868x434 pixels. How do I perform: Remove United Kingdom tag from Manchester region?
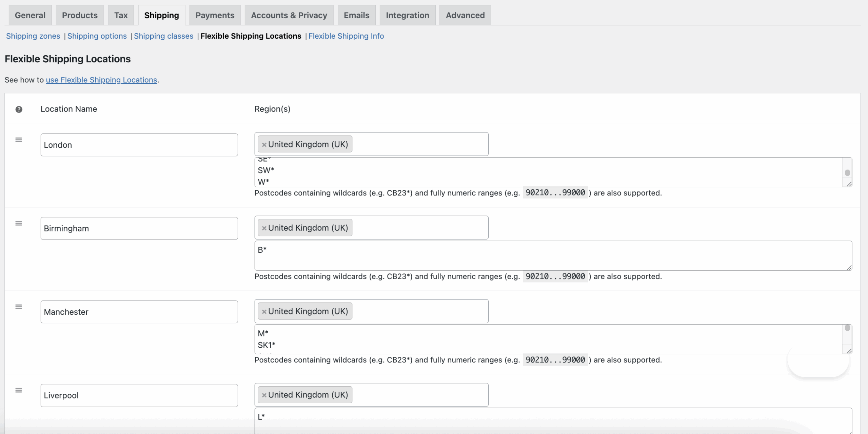pos(264,311)
